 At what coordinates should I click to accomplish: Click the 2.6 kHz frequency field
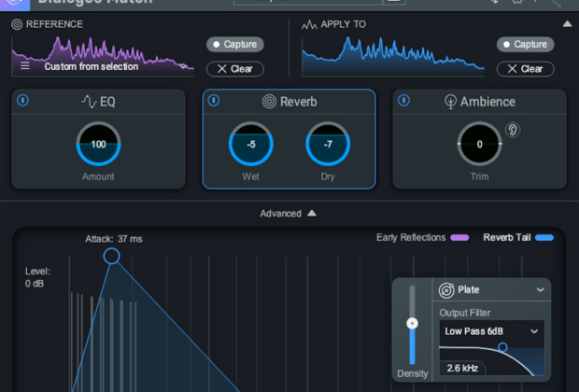click(x=463, y=369)
